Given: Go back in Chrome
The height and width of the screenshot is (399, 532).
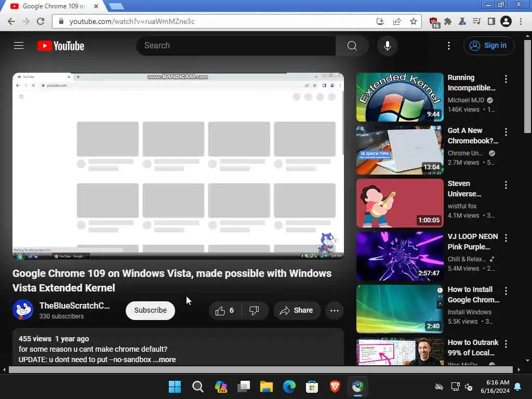Looking at the screenshot, I should pyautogui.click(x=11, y=21).
